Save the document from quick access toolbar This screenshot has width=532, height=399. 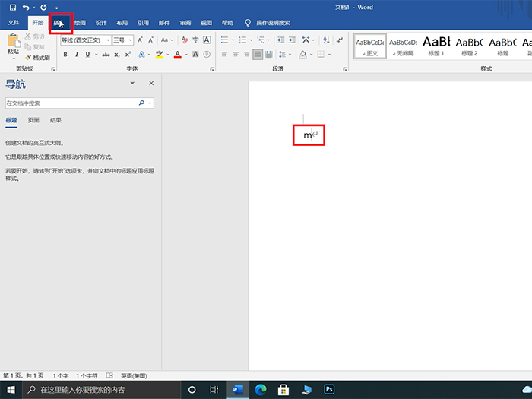coord(13,7)
